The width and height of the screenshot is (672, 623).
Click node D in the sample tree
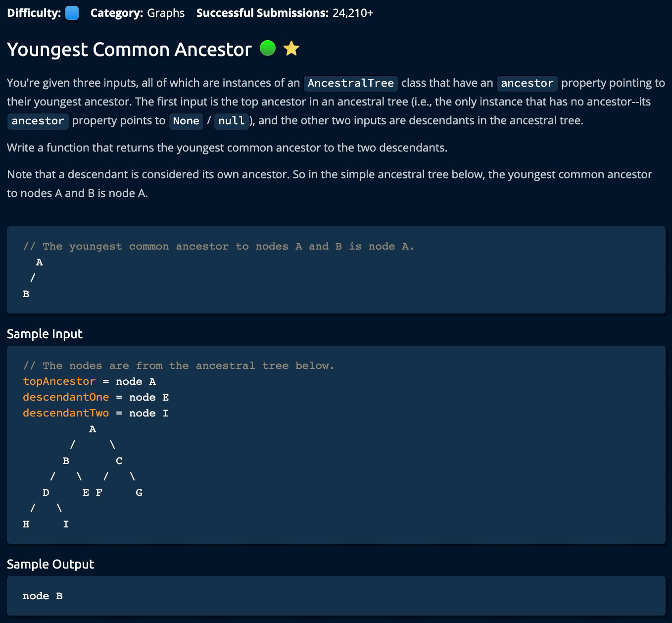[46, 492]
